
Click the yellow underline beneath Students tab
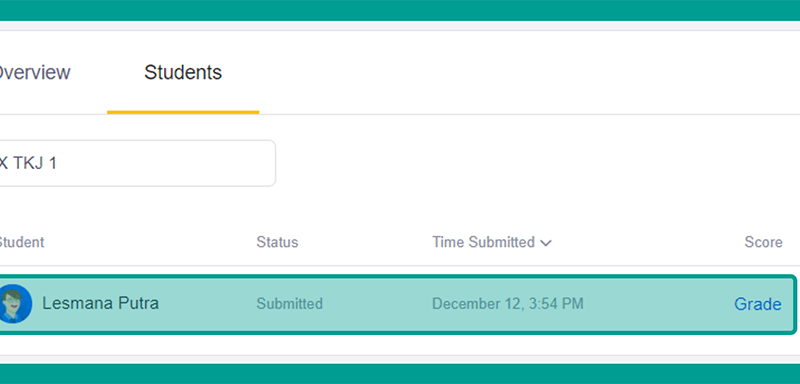[x=183, y=112]
